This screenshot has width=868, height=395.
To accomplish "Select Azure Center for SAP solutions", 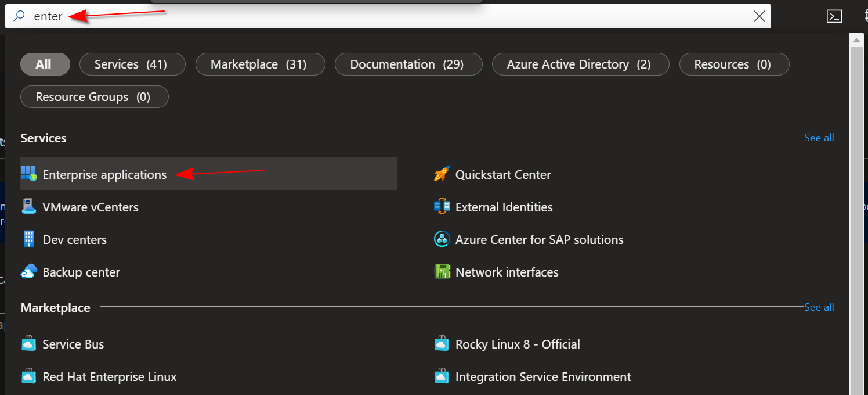I will 538,239.
